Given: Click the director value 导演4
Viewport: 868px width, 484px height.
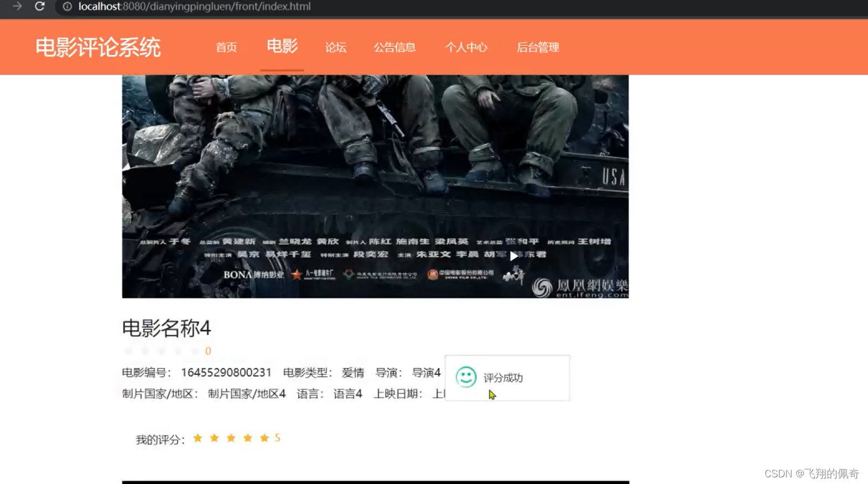Looking at the screenshot, I should tap(427, 373).
